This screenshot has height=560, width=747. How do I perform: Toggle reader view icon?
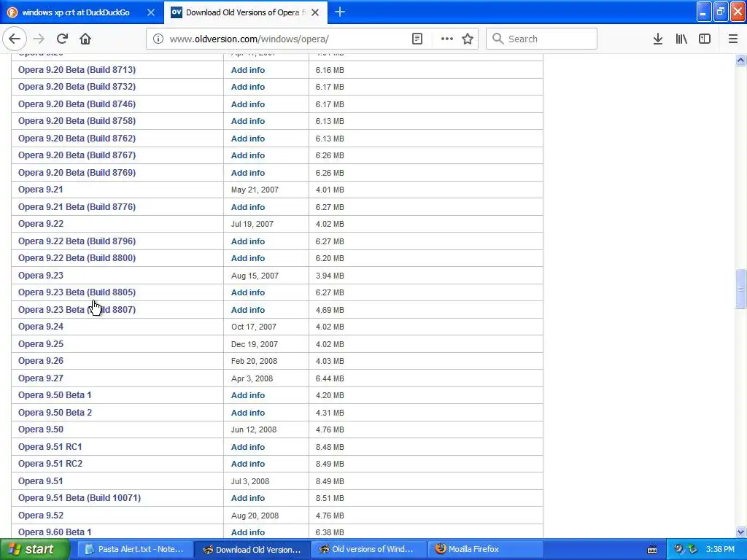[x=417, y=39]
